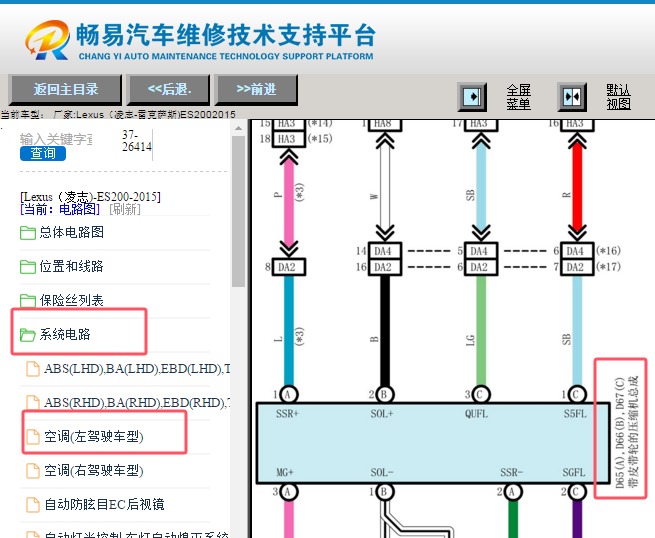Click the keyword search input field

[56, 139]
